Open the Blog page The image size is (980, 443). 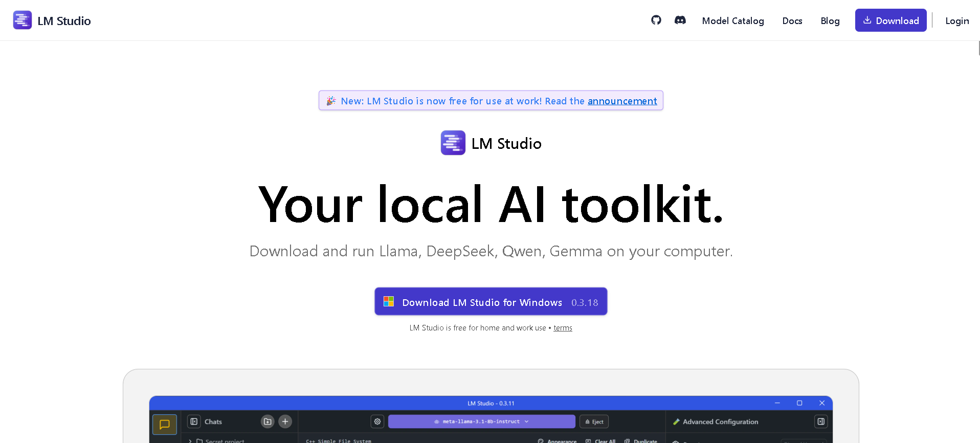point(830,20)
